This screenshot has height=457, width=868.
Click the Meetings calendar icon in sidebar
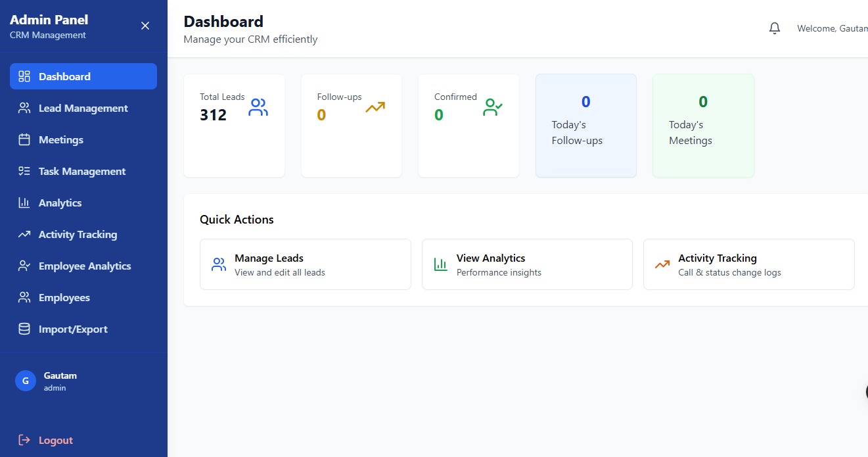point(24,139)
